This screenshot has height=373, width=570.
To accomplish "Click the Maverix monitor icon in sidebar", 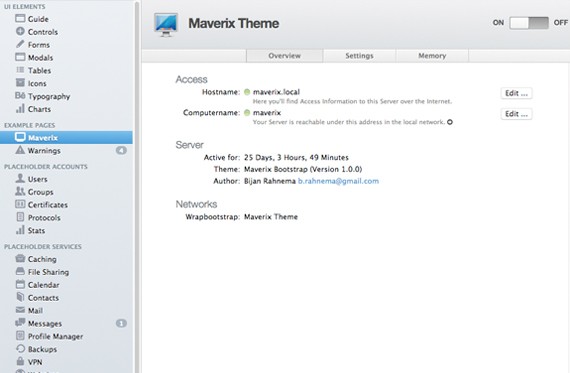I will pos(20,137).
